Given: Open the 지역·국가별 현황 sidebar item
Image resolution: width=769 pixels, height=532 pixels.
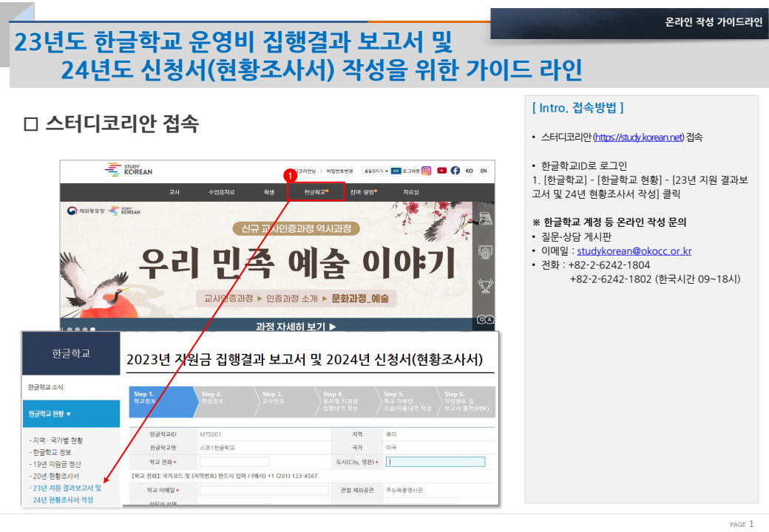Looking at the screenshot, I should pos(56,440).
